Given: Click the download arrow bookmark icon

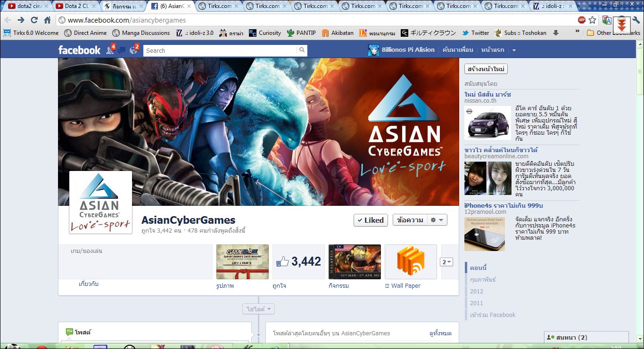Looking at the screenshot, I should tap(556, 33).
